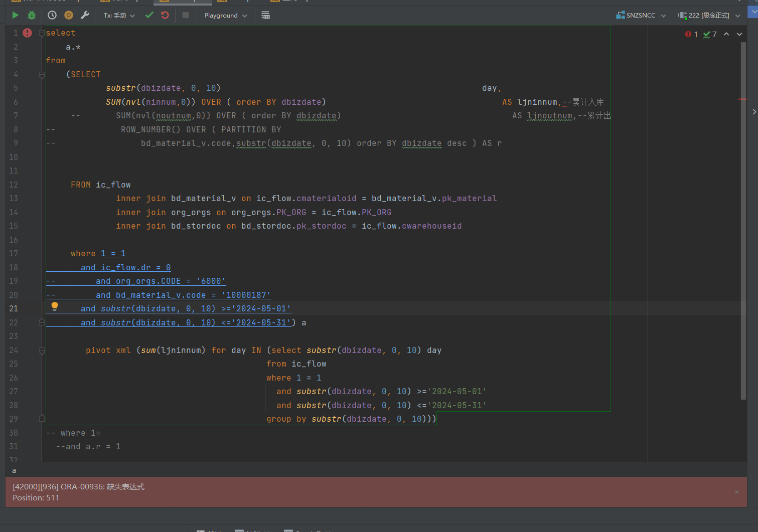Open the SNZSNCC schema dropdown
Image resolution: width=758 pixels, height=532 pixels.
pyautogui.click(x=641, y=16)
